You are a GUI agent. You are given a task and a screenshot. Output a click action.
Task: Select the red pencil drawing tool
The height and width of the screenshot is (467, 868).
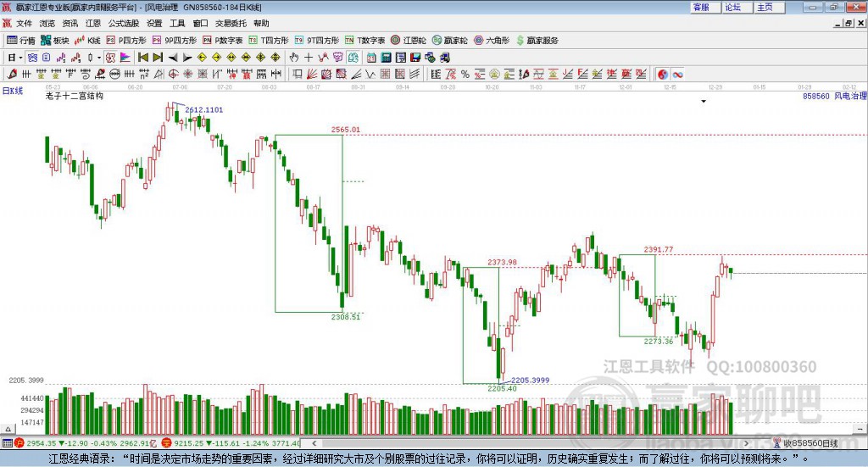[x=12, y=74]
